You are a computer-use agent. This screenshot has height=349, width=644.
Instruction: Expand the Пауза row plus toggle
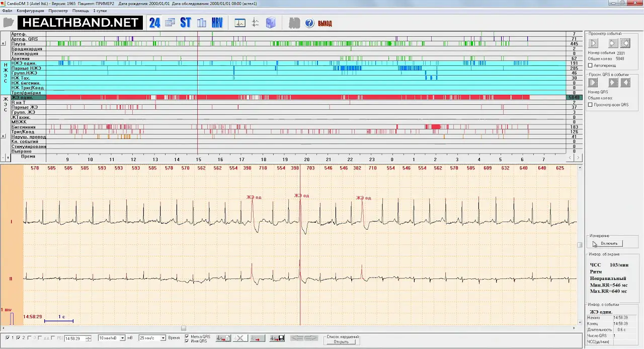tap(4, 44)
